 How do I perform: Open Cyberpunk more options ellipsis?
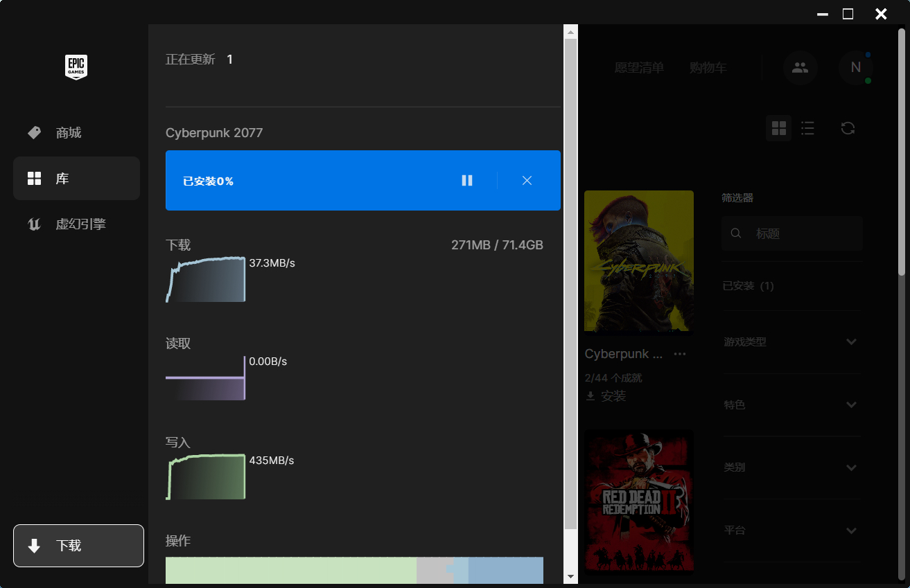click(x=680, y=354)
